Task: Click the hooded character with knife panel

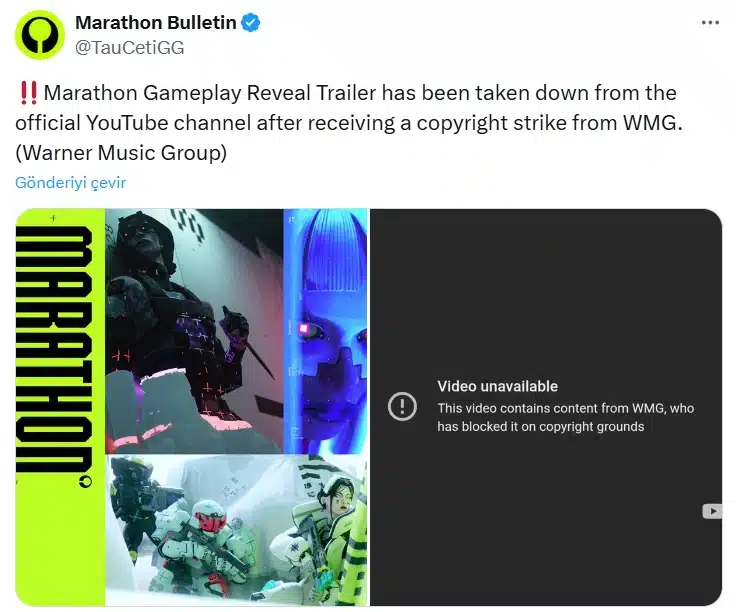Action: pos(194,331)
